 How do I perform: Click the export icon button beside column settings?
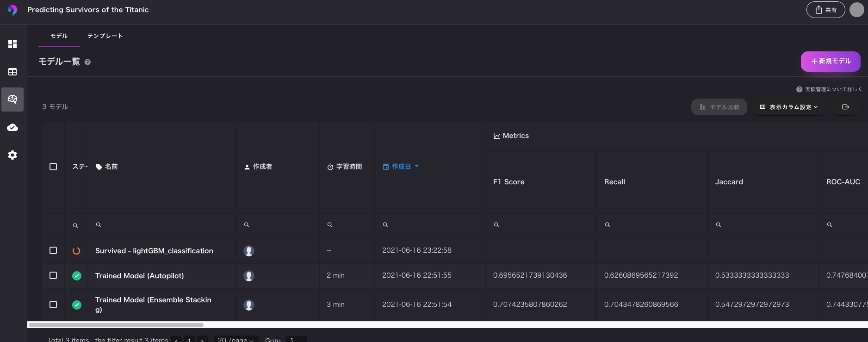(x=846, y=107)
